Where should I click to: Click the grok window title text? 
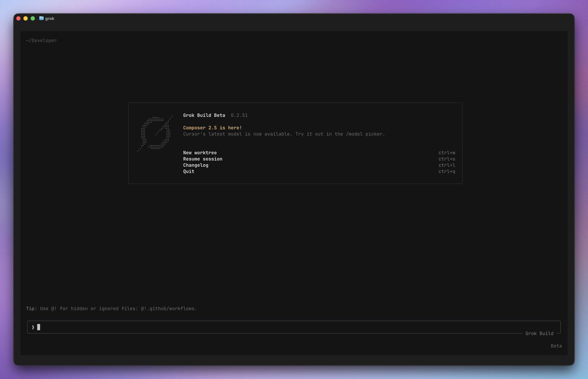[49, 19]
